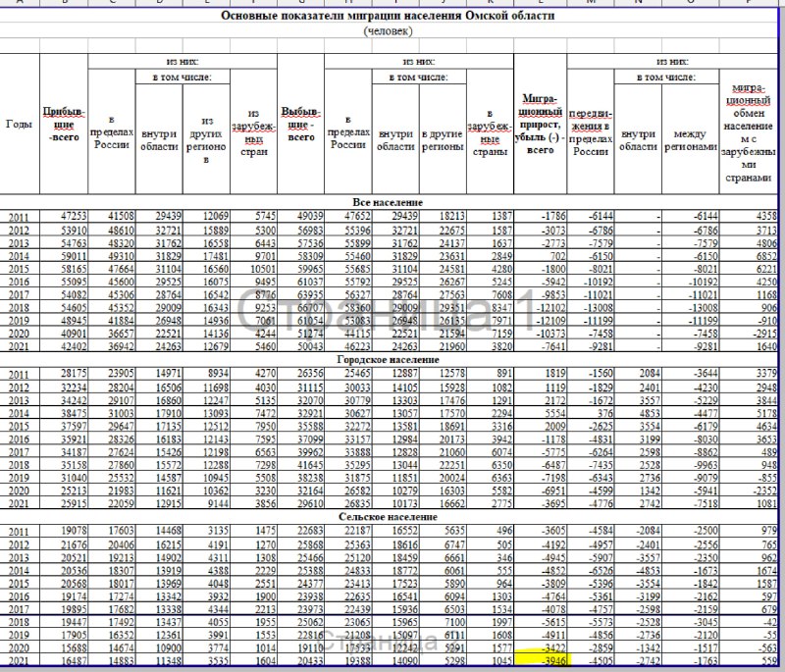
Task: Select the cell containing 10501
Action: coord(253,269)
